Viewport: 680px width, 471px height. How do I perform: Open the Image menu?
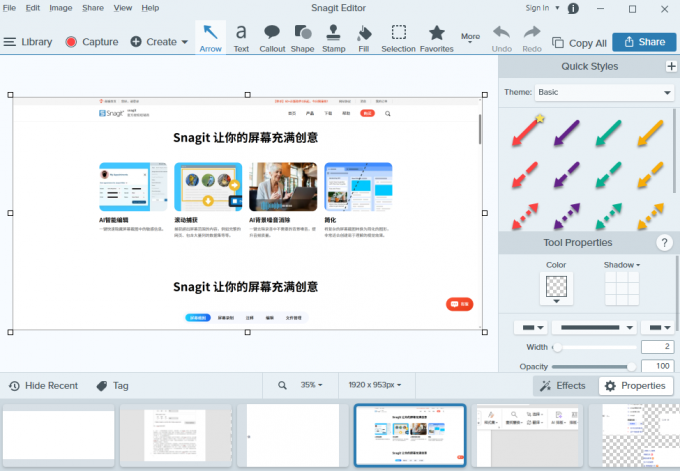[61, 8]
